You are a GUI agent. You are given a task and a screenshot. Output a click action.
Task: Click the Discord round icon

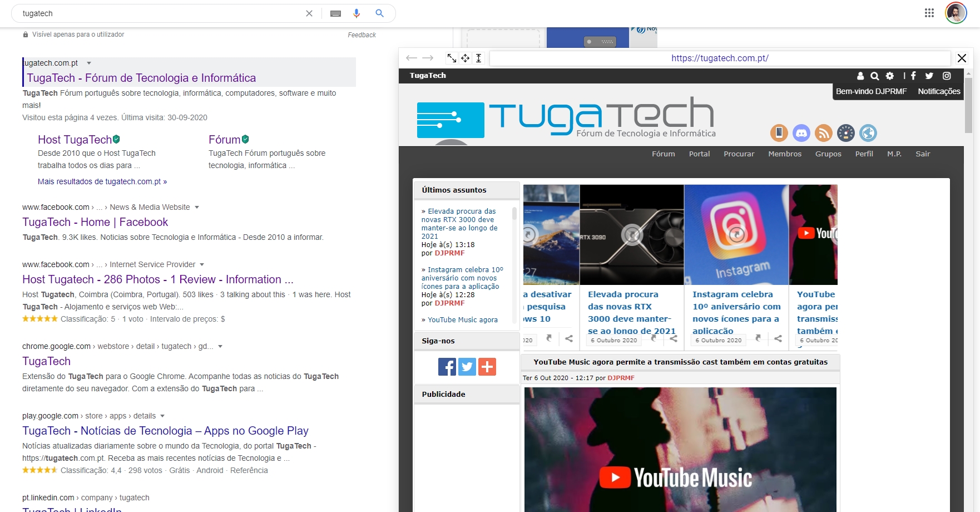pos(801,132)
